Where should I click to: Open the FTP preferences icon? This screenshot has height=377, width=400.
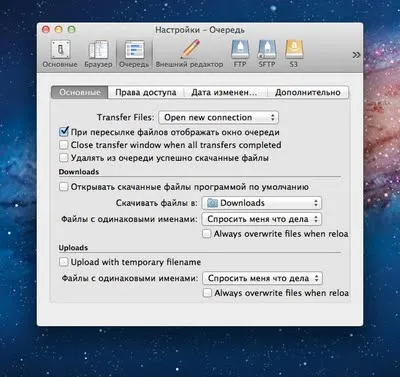[240, 54]
